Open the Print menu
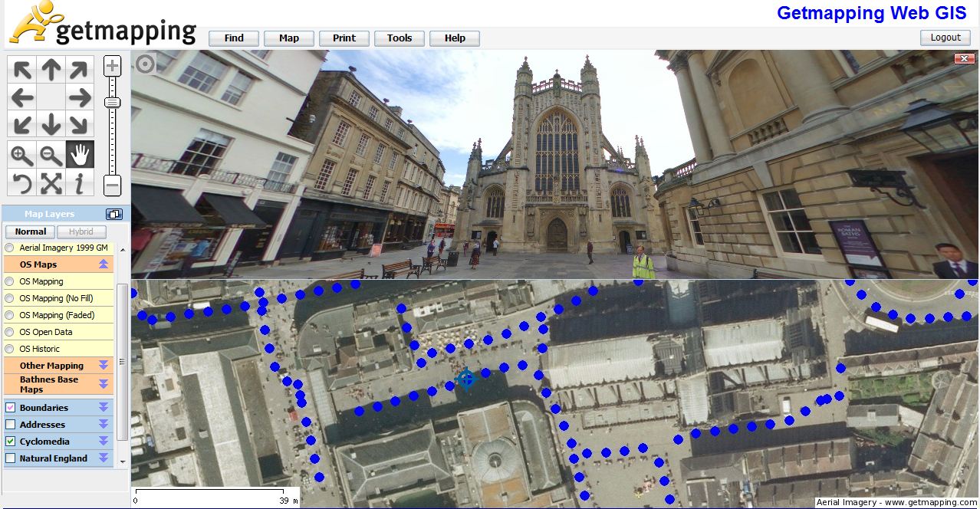This screenshot has height=509, width=980. tap(344, 38)
